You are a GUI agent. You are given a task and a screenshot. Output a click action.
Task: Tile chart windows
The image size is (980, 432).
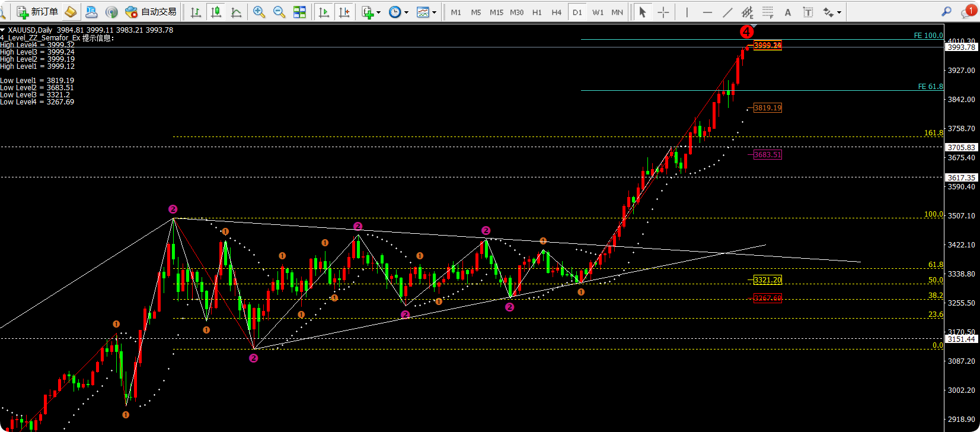tap(300, 12)
